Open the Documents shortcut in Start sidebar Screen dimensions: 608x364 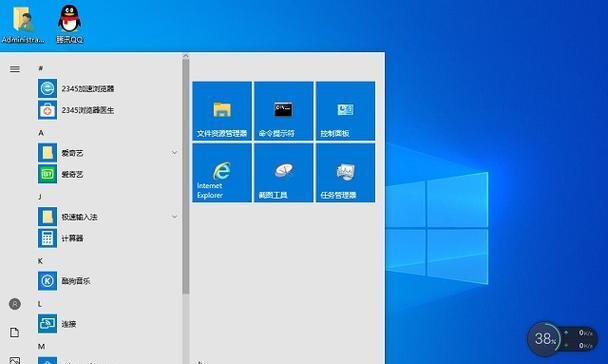tap(14, 332)
